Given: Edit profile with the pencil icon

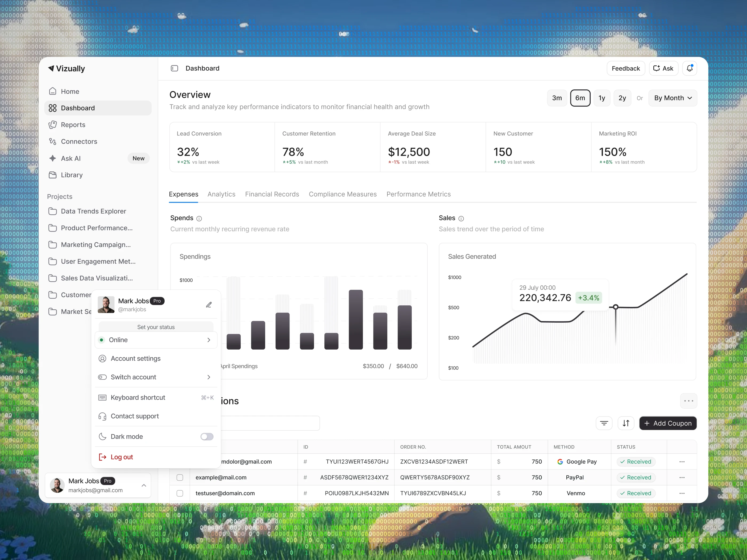Looking at the screenshot, I should click(x=209, y=305).
